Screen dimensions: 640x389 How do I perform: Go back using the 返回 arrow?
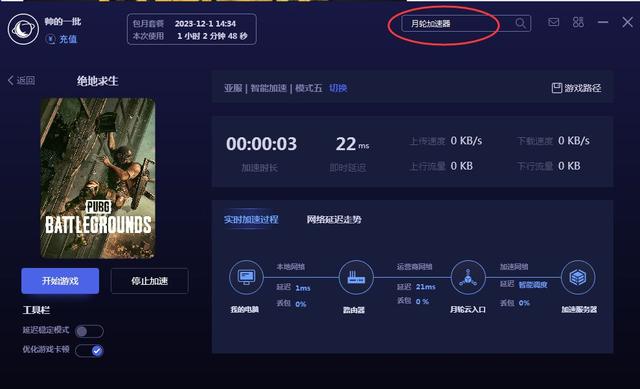pyautogui.click(x=21, y=80)
